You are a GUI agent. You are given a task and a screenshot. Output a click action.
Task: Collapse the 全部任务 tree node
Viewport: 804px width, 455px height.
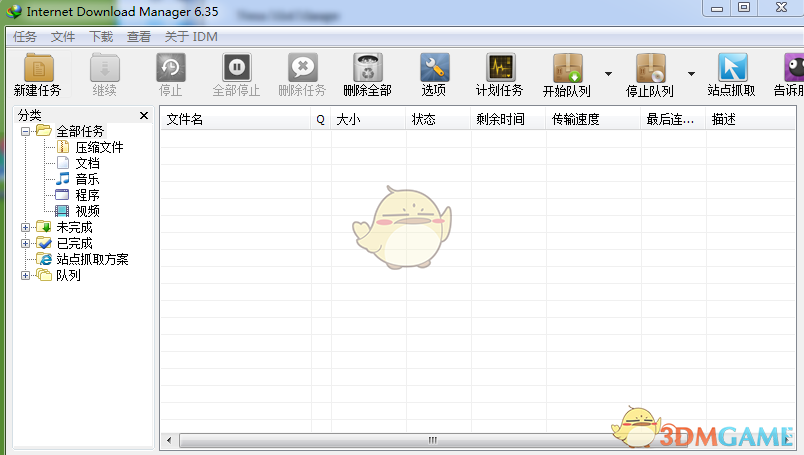coord(25,131)
